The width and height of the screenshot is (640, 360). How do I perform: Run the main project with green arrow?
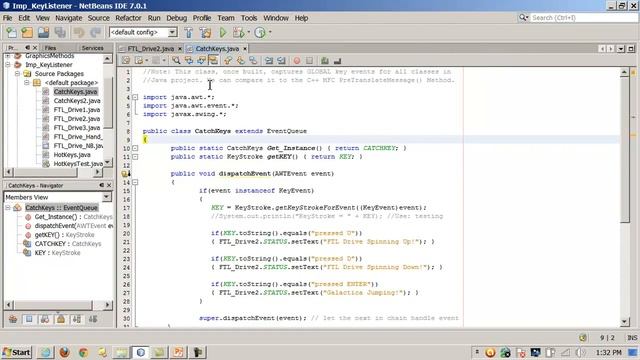pyautogui.click(x=222, y=32)
